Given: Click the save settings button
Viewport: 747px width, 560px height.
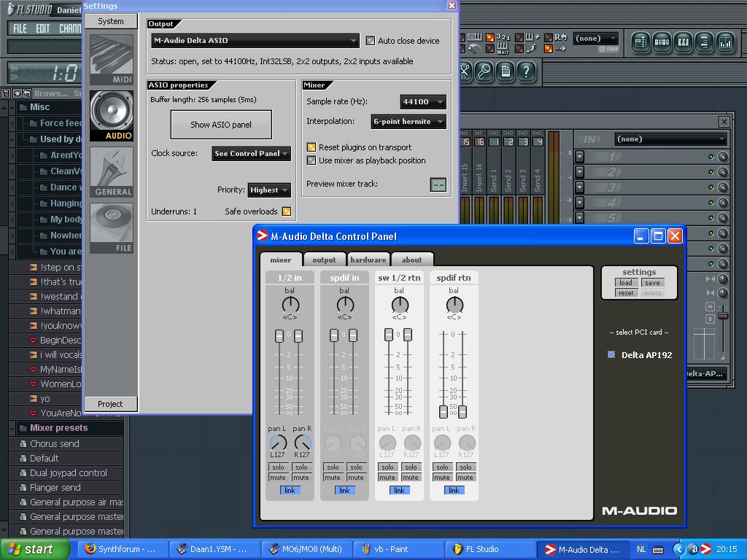Looking at the screenshot, I should pyautogui.click(x=652, y=283).
